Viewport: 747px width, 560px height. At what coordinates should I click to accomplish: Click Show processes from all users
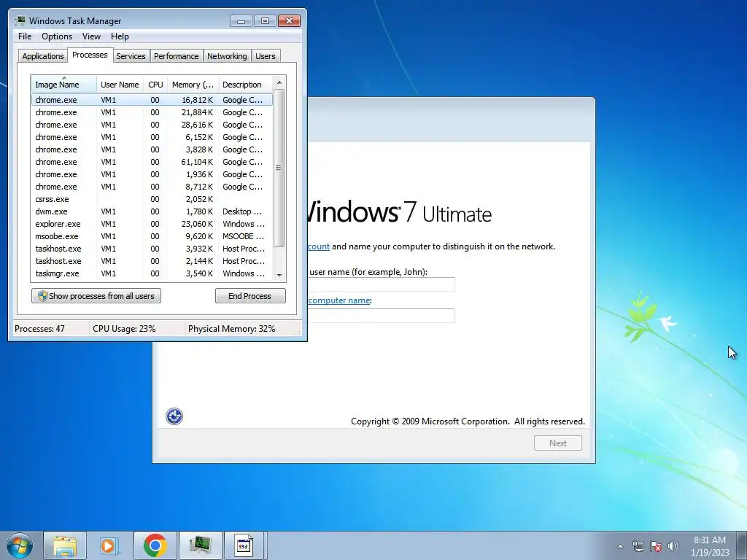[96, 296]
